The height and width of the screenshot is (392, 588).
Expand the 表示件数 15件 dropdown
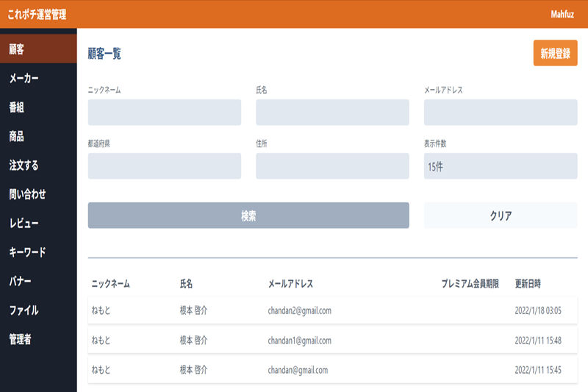coord(500,166)
